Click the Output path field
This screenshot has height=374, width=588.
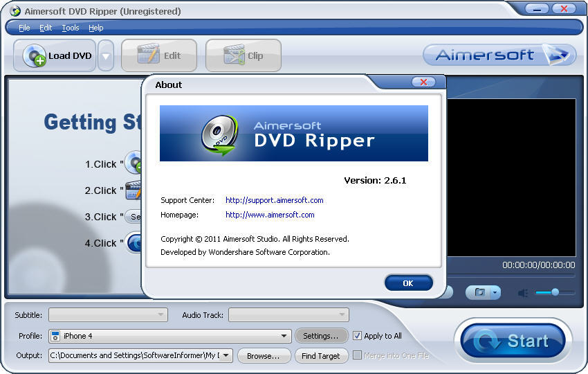[x=140, y=355]
